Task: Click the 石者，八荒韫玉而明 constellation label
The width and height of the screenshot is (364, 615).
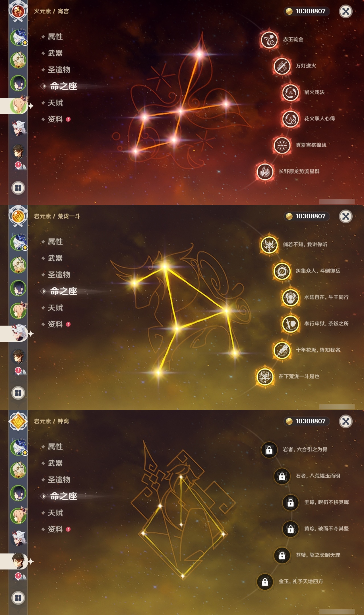Action: [318, 476]
